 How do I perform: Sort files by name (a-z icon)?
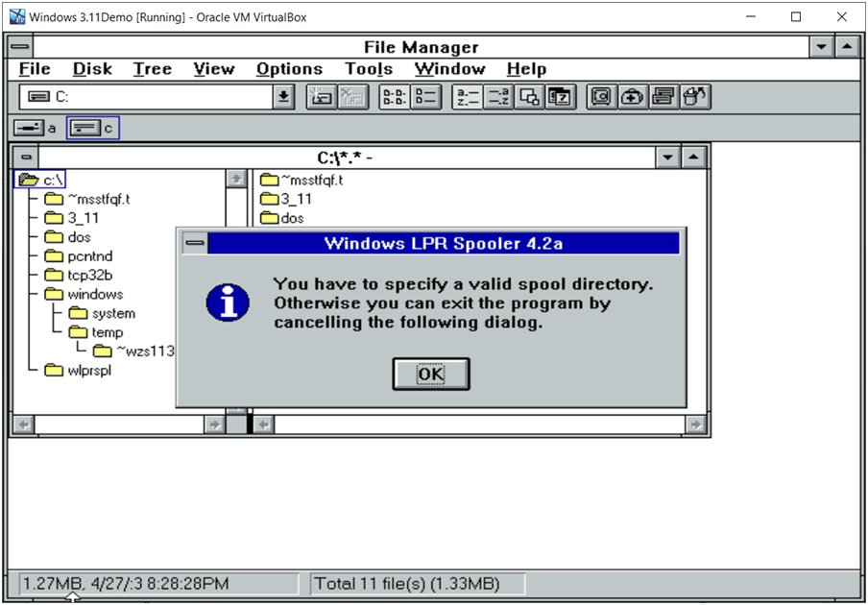coord(468,97)
